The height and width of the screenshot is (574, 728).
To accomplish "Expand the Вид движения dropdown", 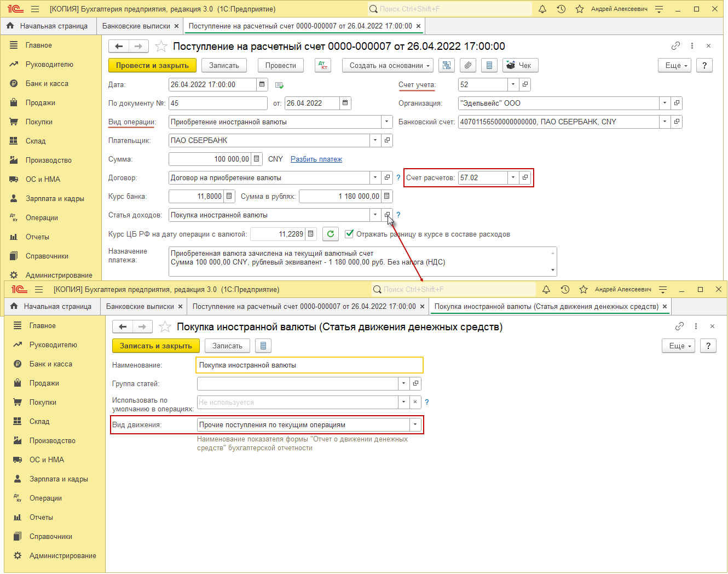I will (x=415, y=424).
